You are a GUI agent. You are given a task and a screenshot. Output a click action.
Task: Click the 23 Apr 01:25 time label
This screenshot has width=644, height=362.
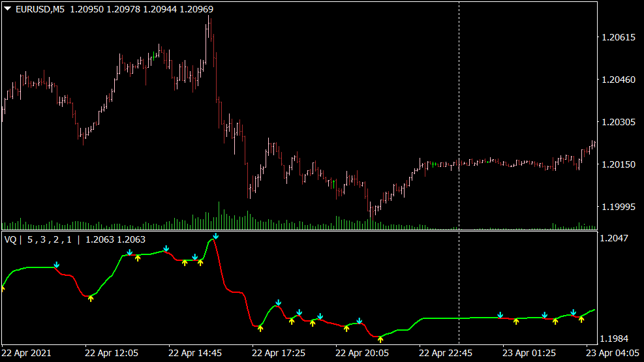coord(529,353)
